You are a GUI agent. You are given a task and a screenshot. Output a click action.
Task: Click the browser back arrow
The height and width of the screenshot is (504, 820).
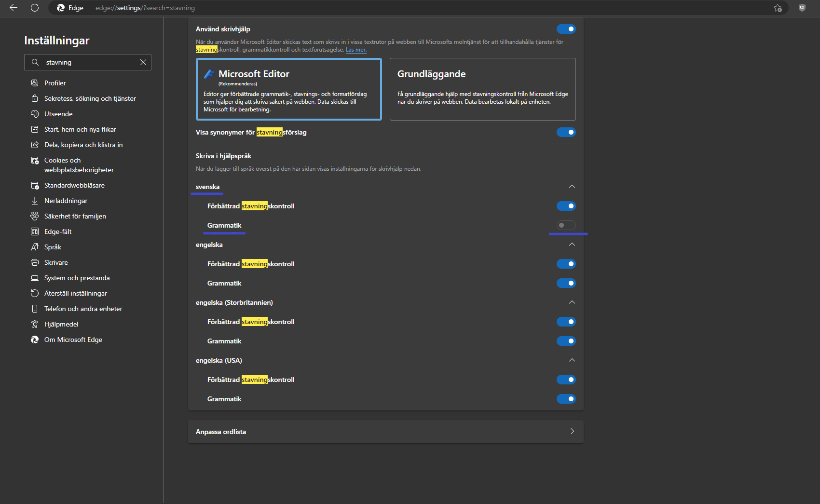click(14, 8)
